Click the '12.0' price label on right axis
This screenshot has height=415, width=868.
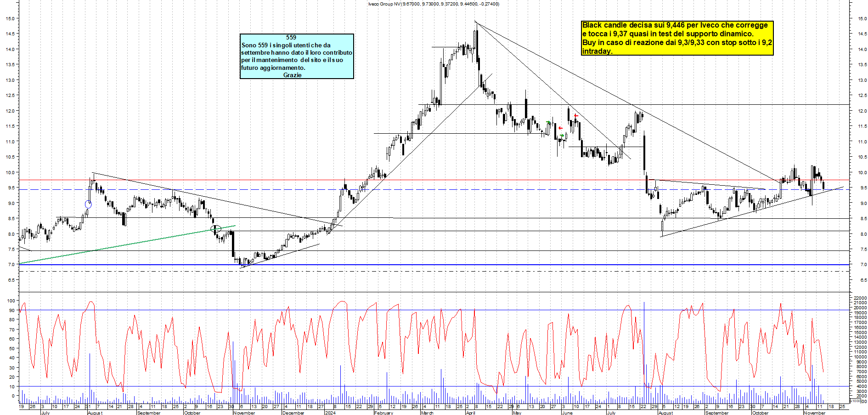click(862, 111)
